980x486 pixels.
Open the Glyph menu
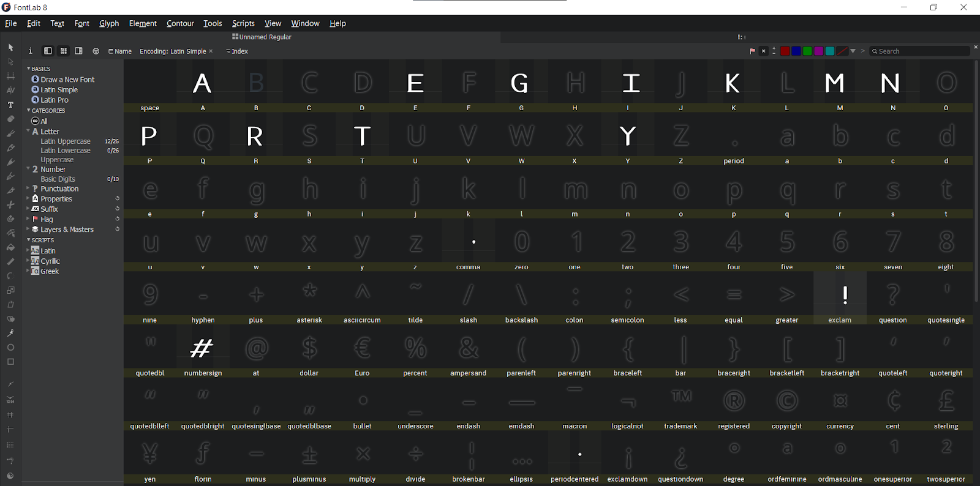click(x=109, y=23)
